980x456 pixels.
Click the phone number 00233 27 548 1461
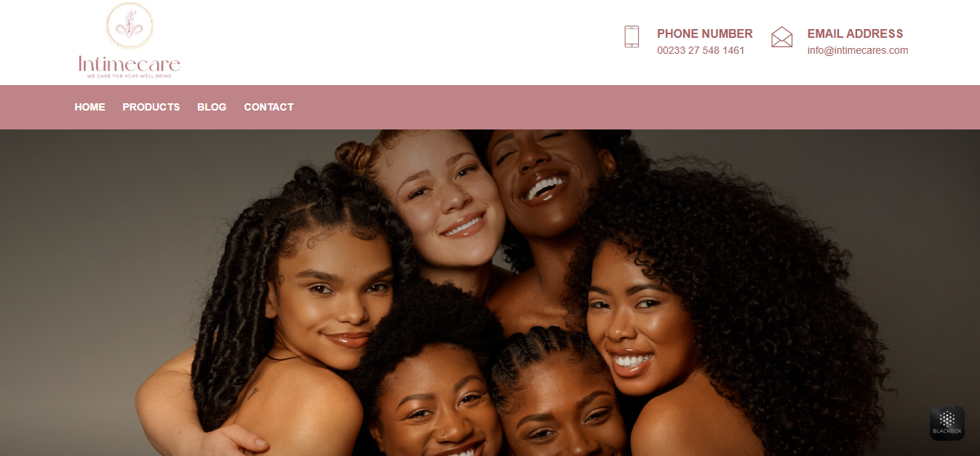(x=701, y=50)
